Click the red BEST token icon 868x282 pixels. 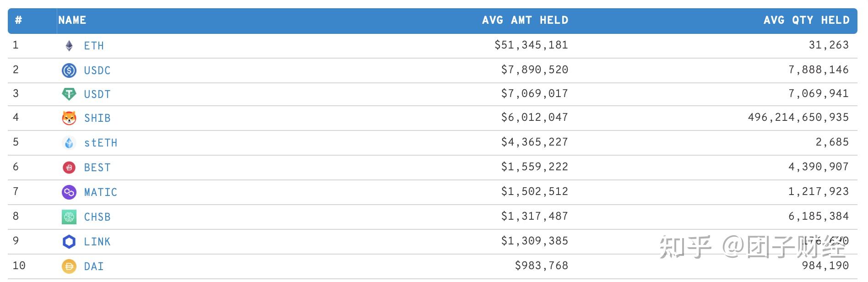(69, 168)
